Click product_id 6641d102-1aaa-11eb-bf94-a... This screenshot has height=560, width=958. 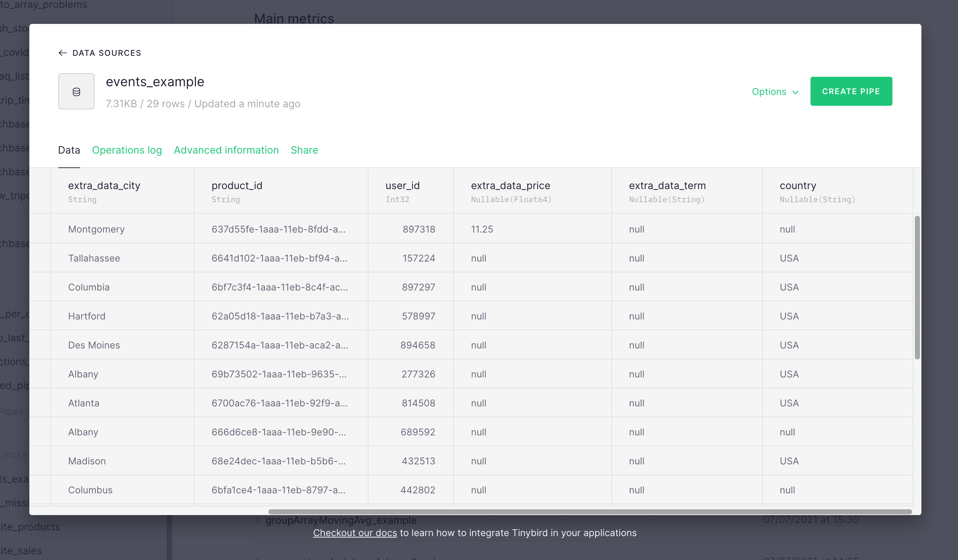coord(279,258)
